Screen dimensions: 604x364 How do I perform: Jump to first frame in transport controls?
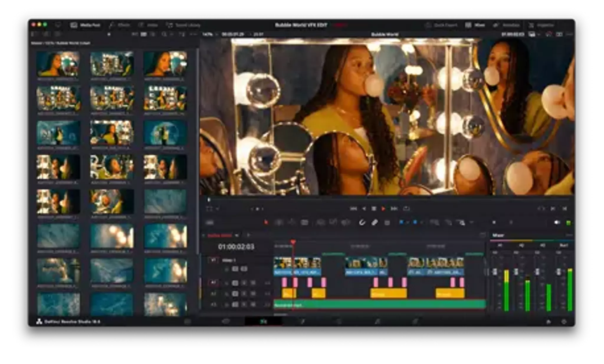pyautogui.click(x=353, y=209)
